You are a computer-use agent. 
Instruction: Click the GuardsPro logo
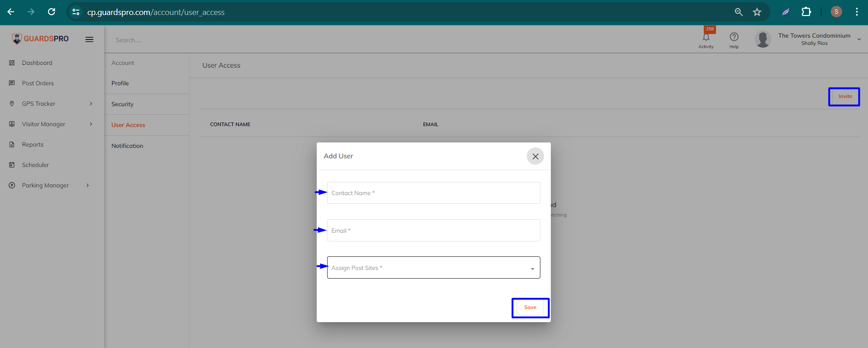coord(40,39)
